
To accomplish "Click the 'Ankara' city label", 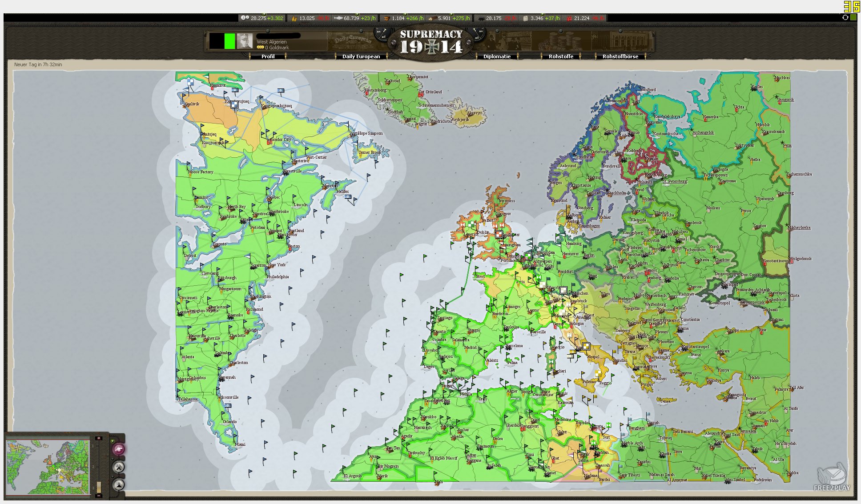I will (724, 351).
